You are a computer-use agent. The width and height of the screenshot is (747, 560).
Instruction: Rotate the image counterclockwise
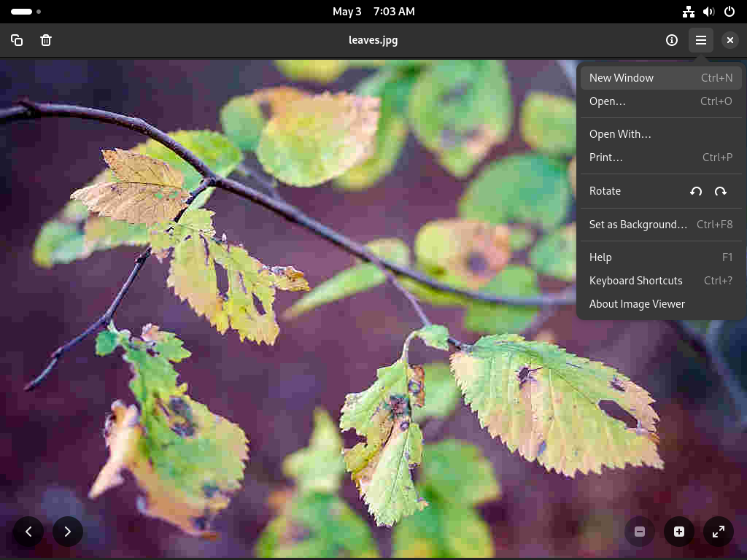696,191
